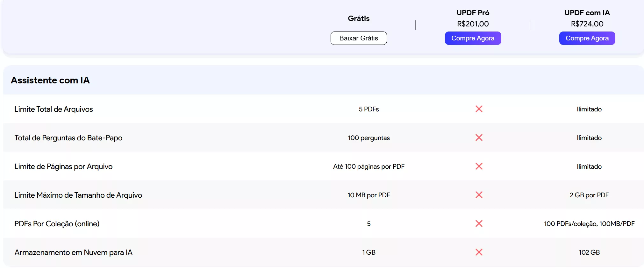Click the red X in Armazenamento em Nuvem row
The image size is (644, 268).
(x=479, y=252)
